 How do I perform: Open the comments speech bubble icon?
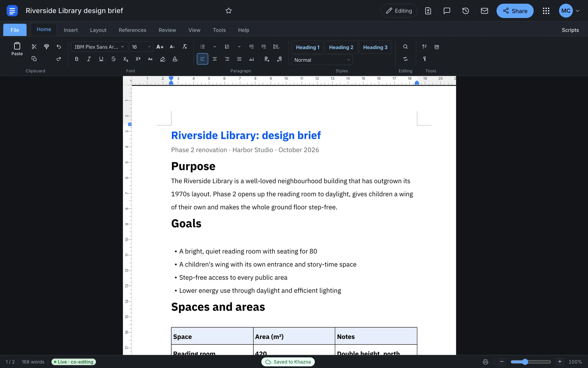pyautogui.click(x=447, y=11)
